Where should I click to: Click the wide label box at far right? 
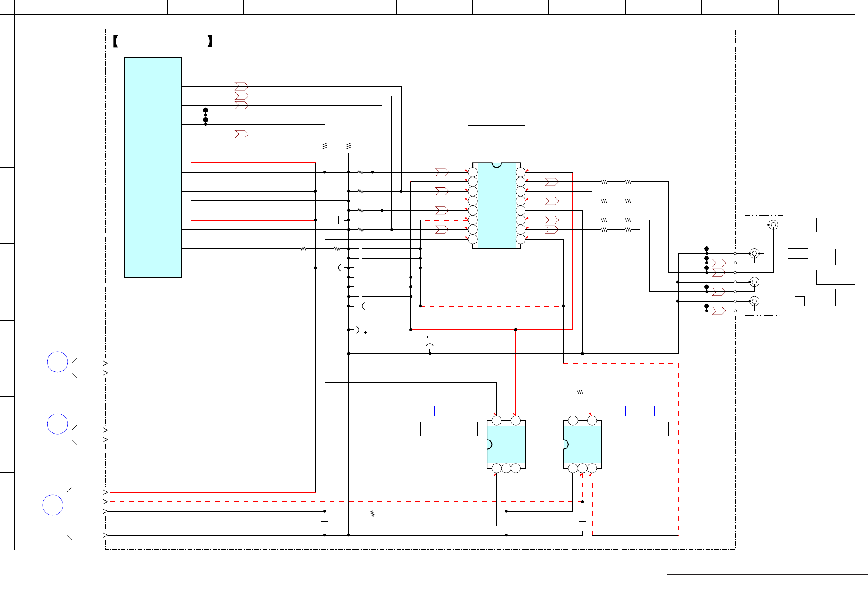point(835,277)
